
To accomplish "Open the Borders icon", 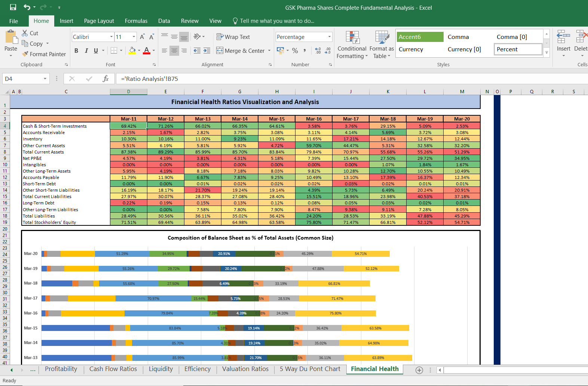I will pos(114,51).
